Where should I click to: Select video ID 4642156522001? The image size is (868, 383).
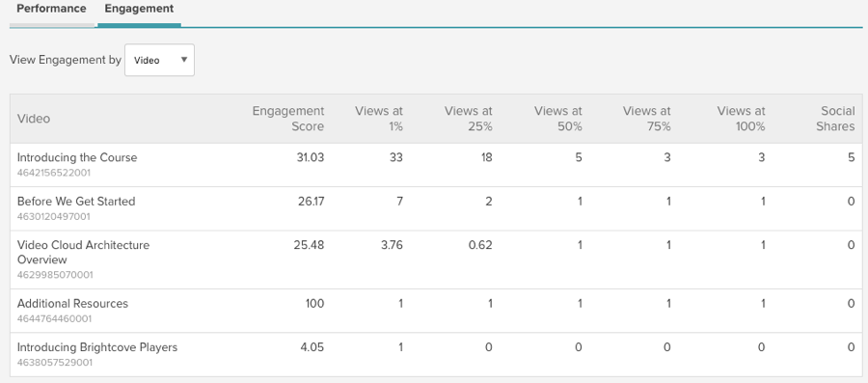tap(54, 173)
